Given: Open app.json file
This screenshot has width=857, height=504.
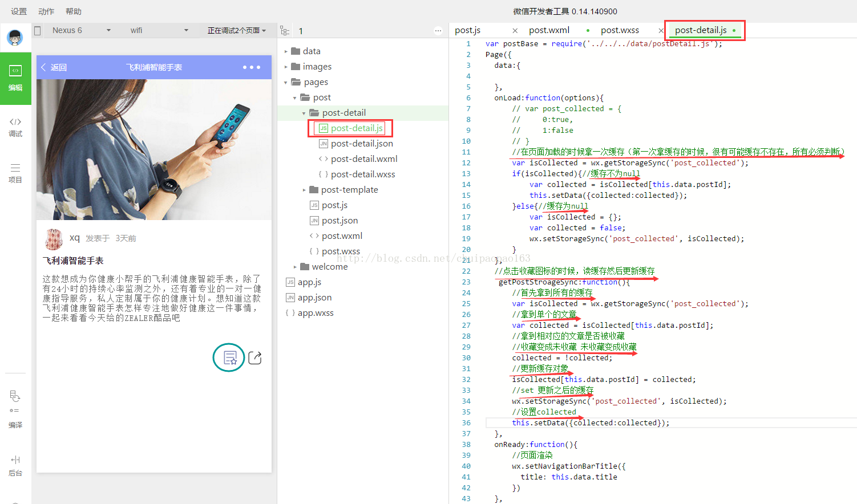Looking at the screenshot, I should pyautogui.click(x=309, y=298).
